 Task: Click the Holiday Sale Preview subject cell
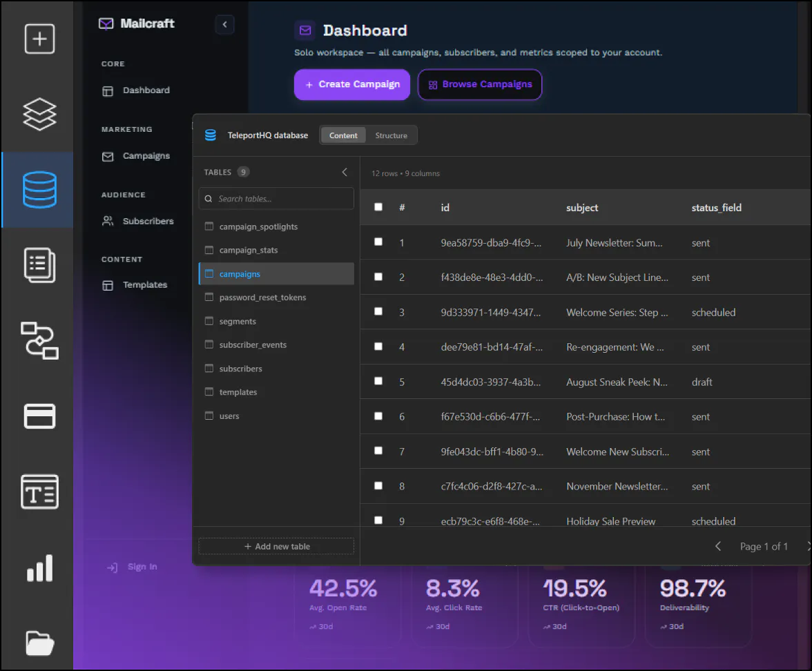click(x=610, y=521)
